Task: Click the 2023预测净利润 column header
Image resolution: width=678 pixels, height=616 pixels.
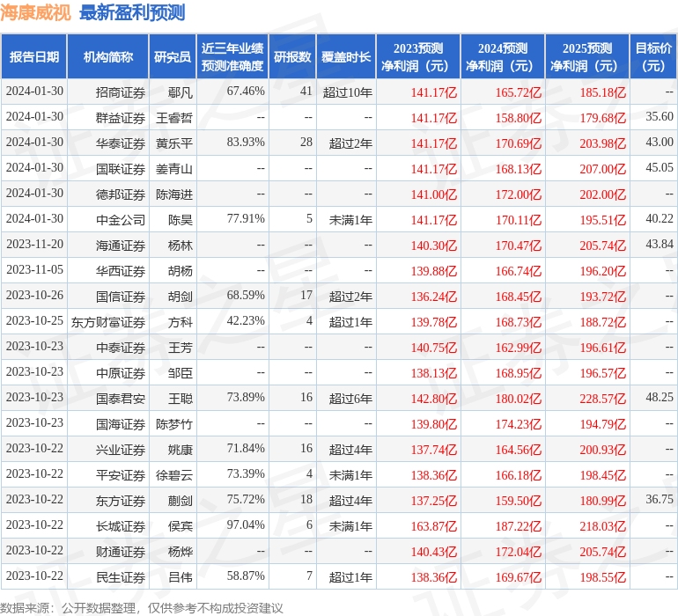Action: click(418, 56)
